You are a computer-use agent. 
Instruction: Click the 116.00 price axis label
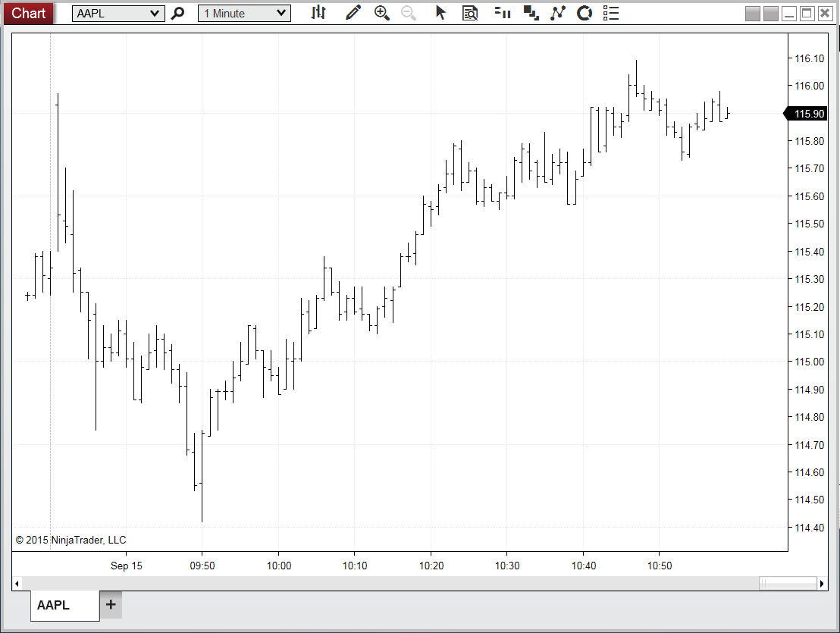coord(810,86)
